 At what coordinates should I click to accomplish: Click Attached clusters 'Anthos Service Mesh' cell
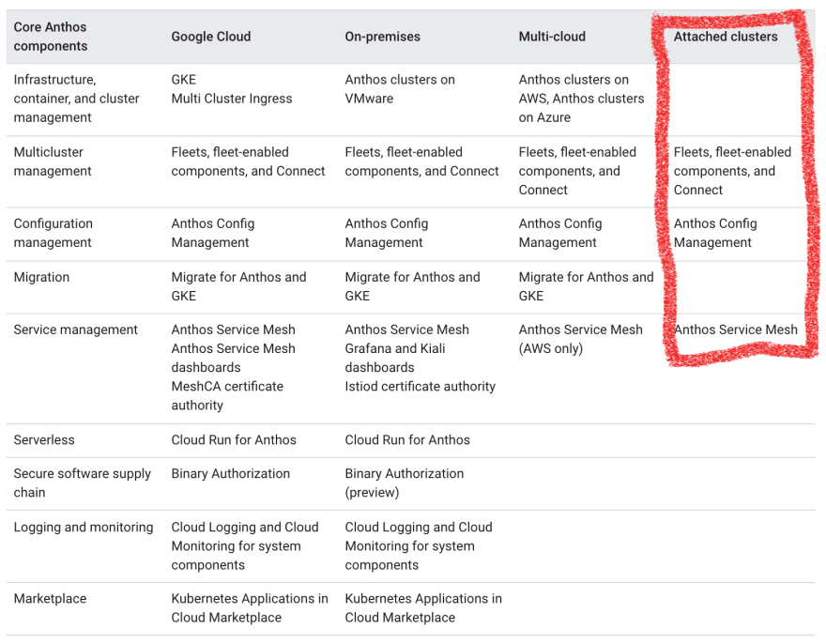click(736, 330)
